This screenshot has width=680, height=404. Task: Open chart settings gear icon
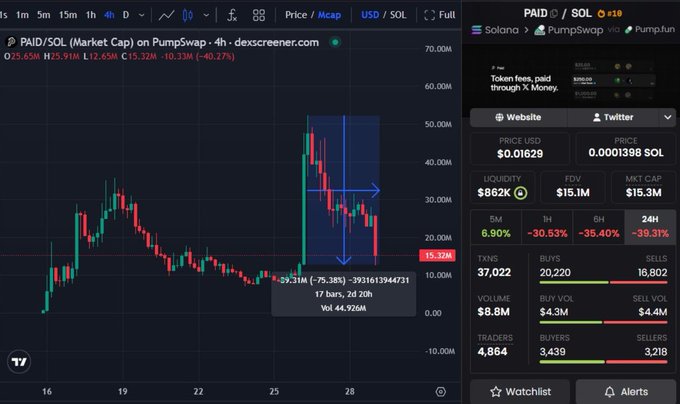coord(441,392)
